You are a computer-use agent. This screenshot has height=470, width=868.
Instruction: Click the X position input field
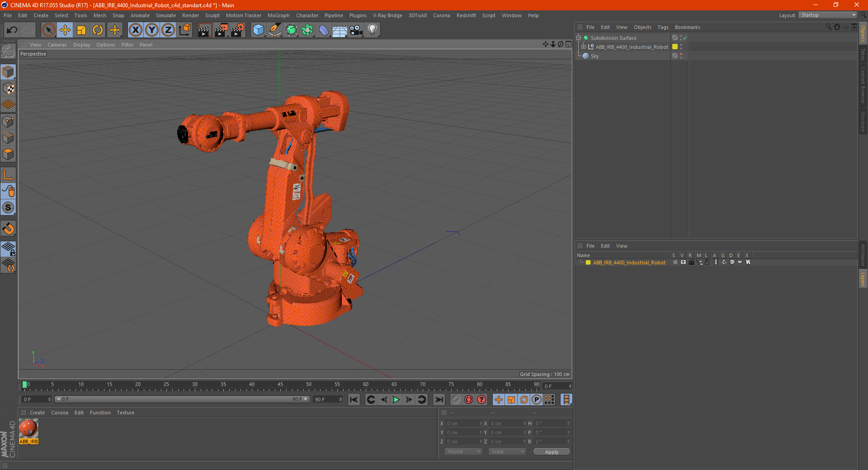(464, 423)
